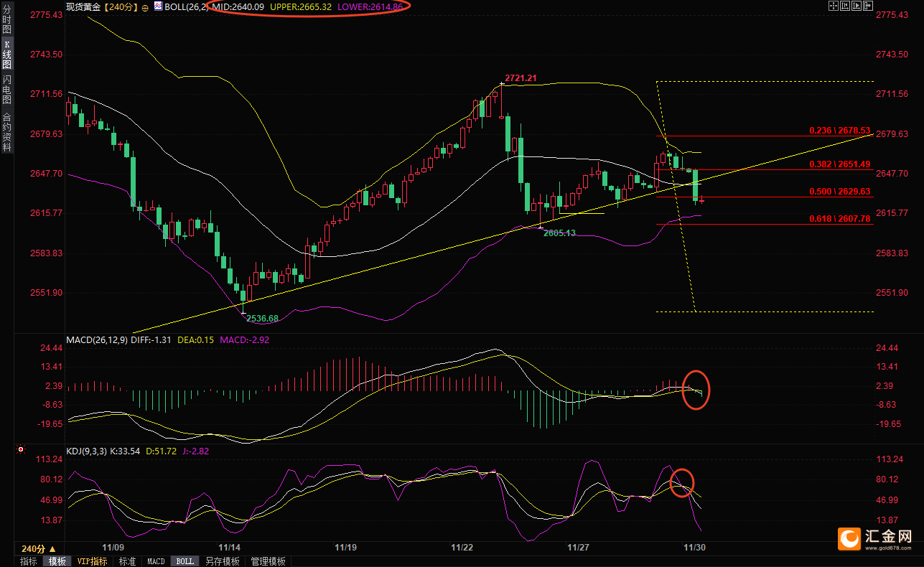Viewport: 924px width, 567px height.
Task: Click the K:33.54 value
Action: point(125,451)
